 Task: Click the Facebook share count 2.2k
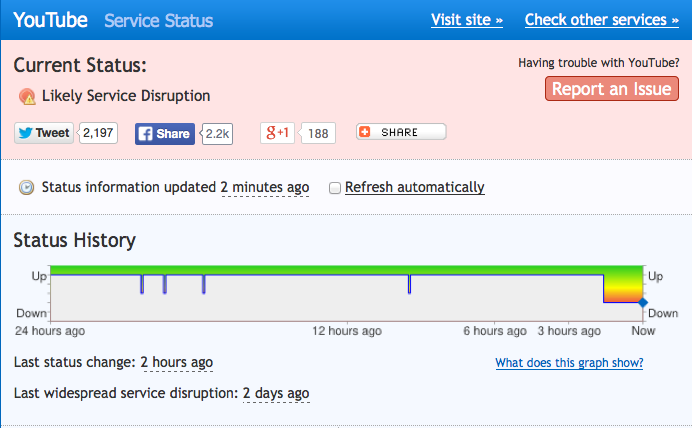click(217, 134)
